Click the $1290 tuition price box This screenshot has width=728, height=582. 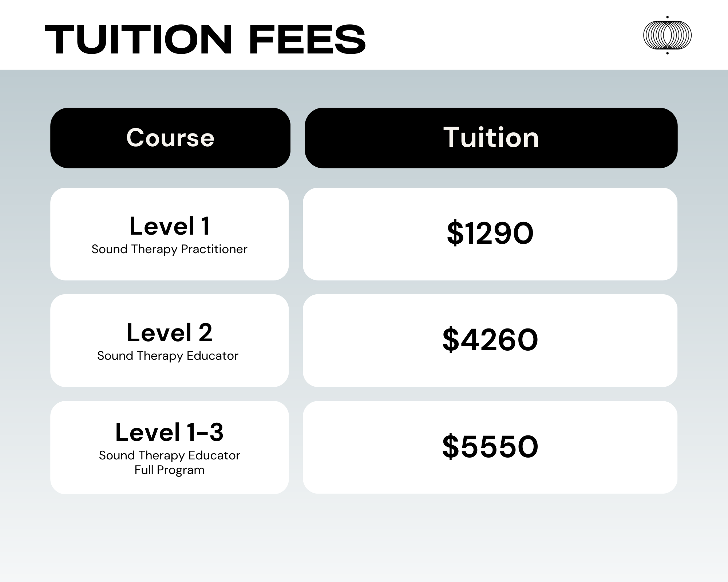(x=490, y=234)
